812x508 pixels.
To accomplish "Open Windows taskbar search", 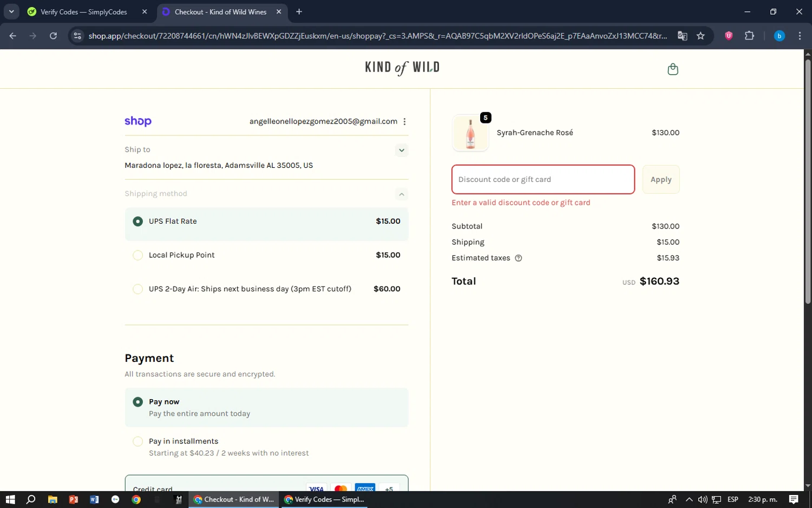I will point(31,499).
